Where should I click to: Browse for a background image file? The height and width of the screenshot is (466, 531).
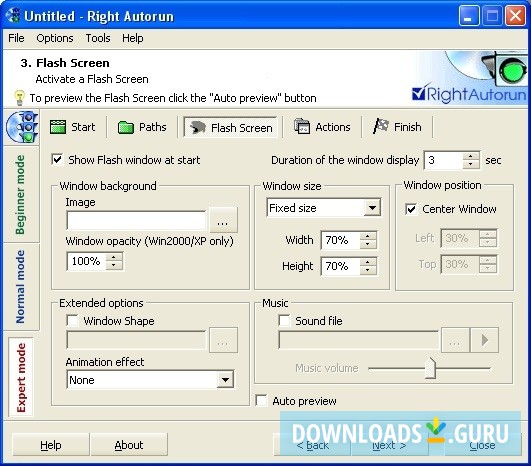pyautogui.click(x=223, y=220)
